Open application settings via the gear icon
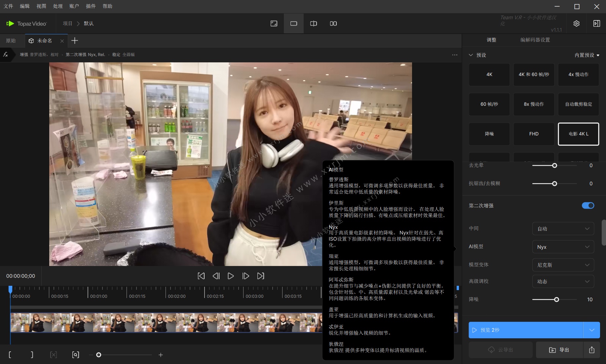 pos(576,23)
